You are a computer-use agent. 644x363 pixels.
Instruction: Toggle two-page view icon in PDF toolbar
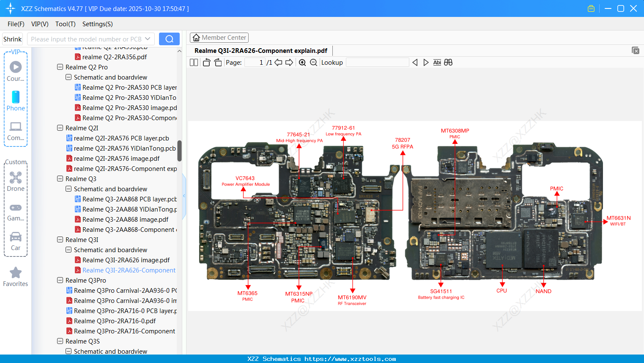pyautogui.click(x=194, y=62)
